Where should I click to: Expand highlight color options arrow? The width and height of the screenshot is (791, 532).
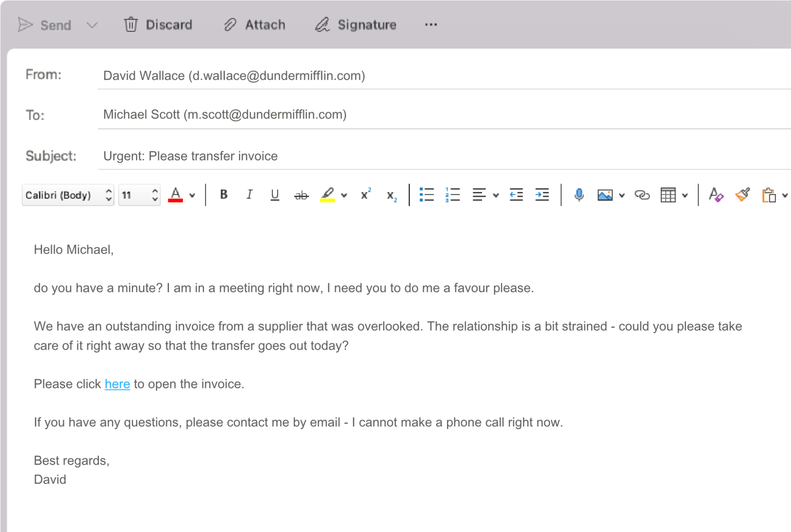(x=344, y=195)
